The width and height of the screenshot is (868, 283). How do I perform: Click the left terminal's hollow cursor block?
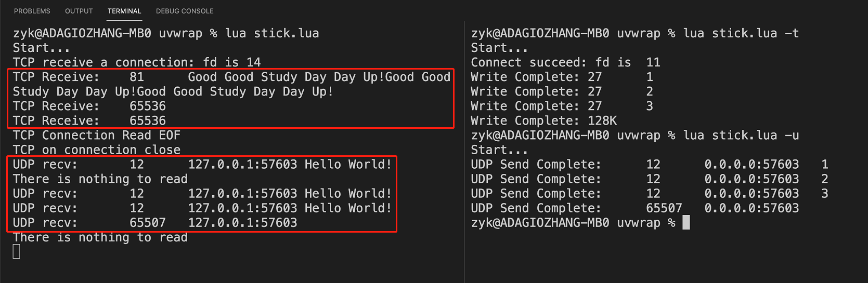tap(17, 252)
